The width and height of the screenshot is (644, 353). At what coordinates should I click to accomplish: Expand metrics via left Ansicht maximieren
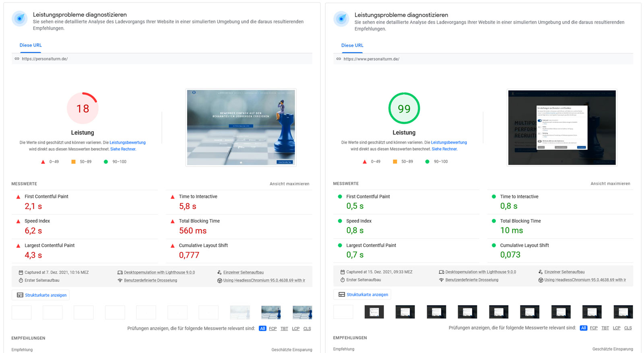[289, 184]
